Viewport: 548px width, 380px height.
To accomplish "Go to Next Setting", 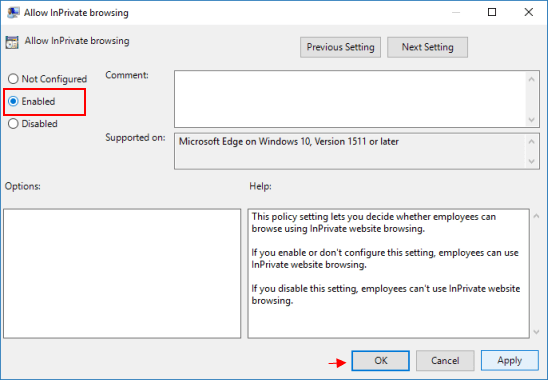I will pyautogui.click(x=427, y=47).
